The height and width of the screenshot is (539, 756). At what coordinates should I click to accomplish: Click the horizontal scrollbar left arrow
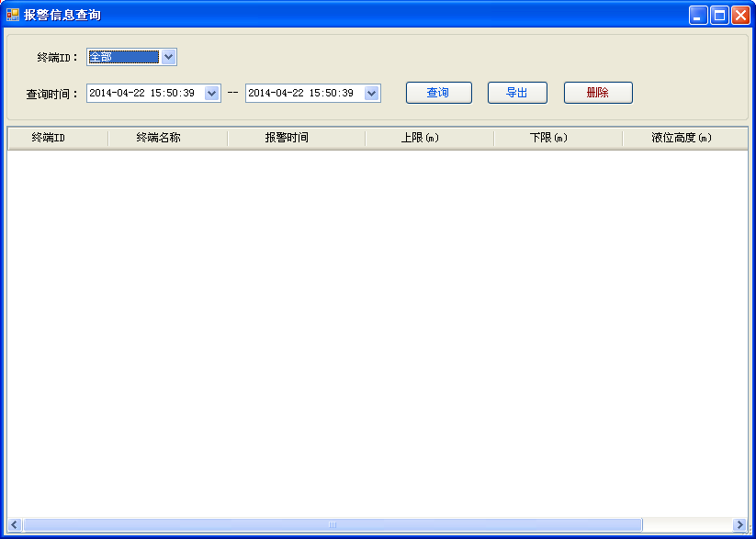click(15, 524)
